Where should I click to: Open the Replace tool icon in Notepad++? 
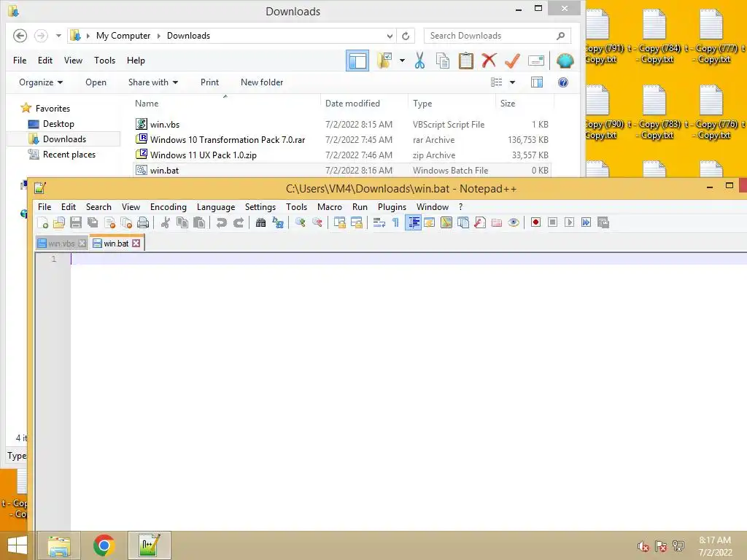278,222
